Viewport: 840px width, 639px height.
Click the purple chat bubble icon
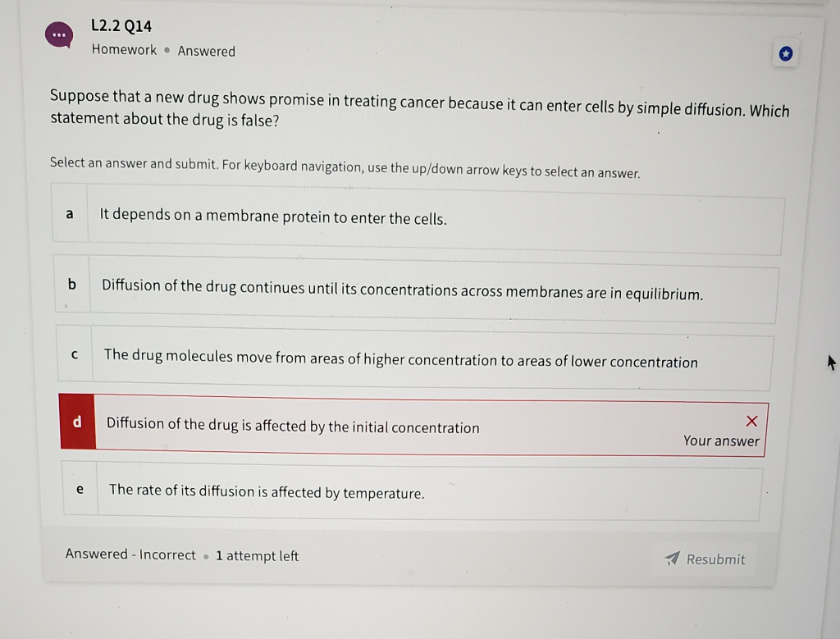[x=60, y=34]
